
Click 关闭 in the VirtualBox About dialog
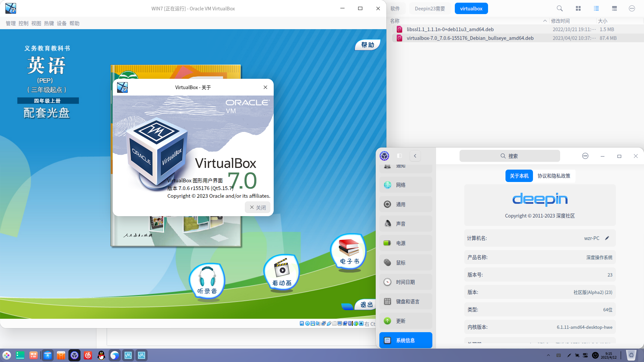point(258,207)
